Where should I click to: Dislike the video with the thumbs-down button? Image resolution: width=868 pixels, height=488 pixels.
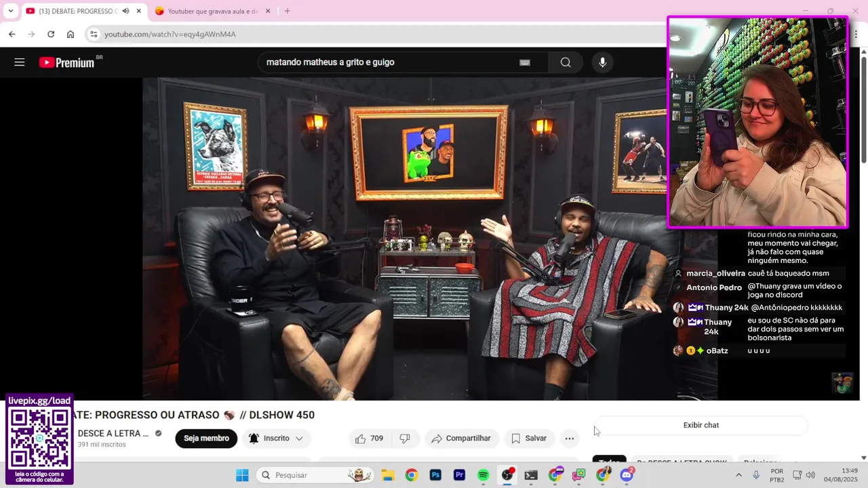pyautogui.click(x=405, y=439)
